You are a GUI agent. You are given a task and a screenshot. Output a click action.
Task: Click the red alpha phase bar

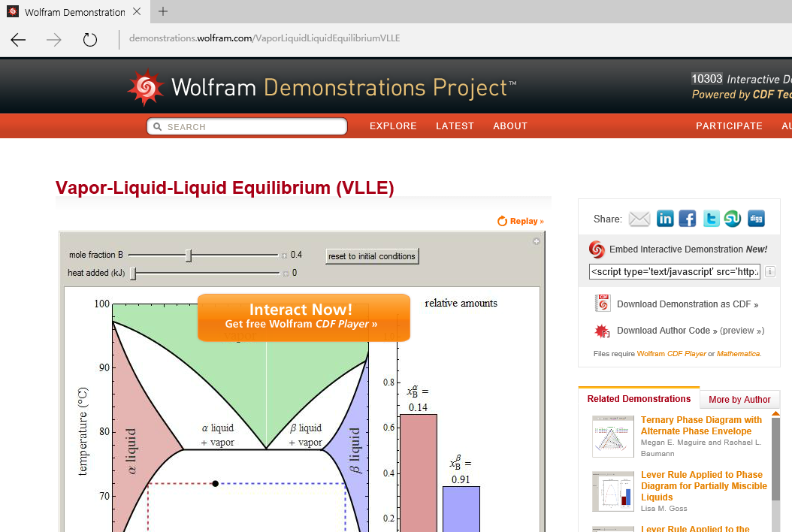point(419,473)
